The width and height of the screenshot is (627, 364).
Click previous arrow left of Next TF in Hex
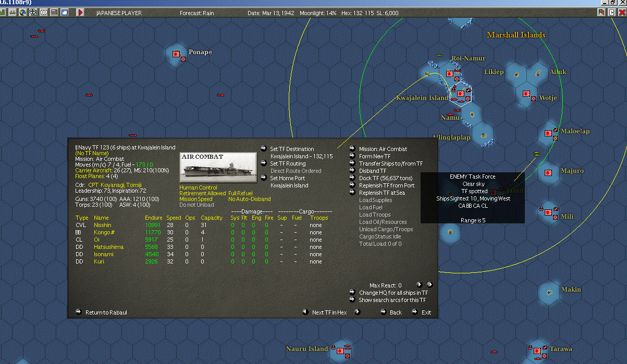pos(305,312)
